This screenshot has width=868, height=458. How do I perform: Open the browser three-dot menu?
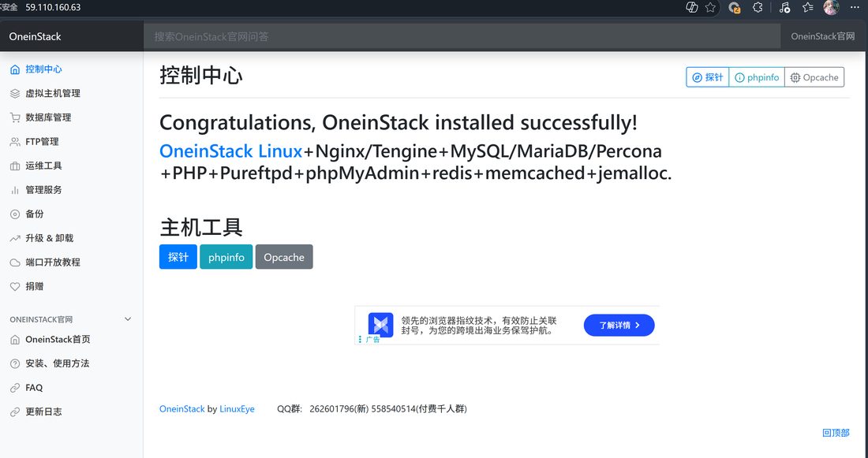click(855, 7)
